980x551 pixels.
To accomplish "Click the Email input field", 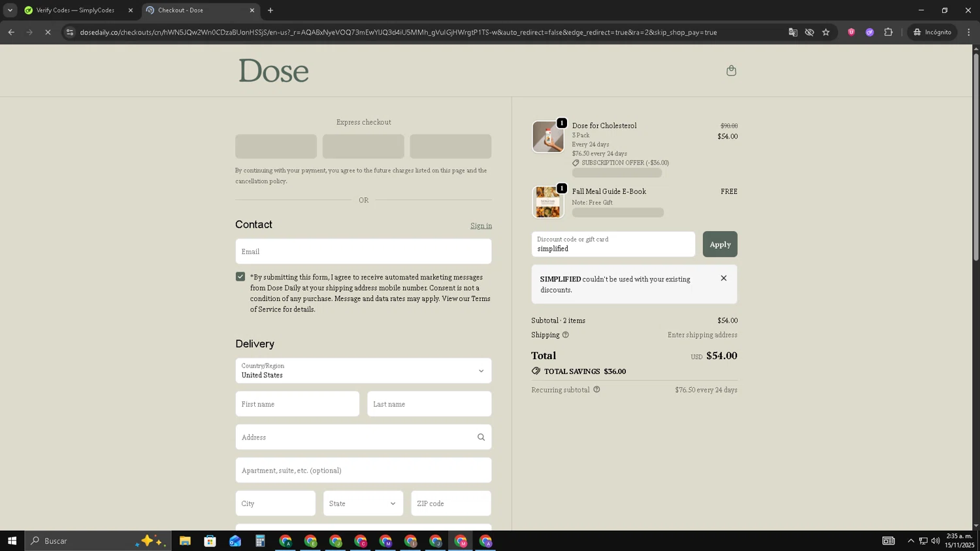I will pos(363,251).
